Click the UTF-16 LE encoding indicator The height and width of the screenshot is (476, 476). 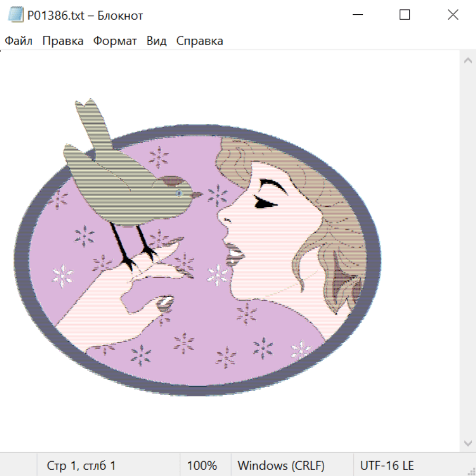(387, 465)
